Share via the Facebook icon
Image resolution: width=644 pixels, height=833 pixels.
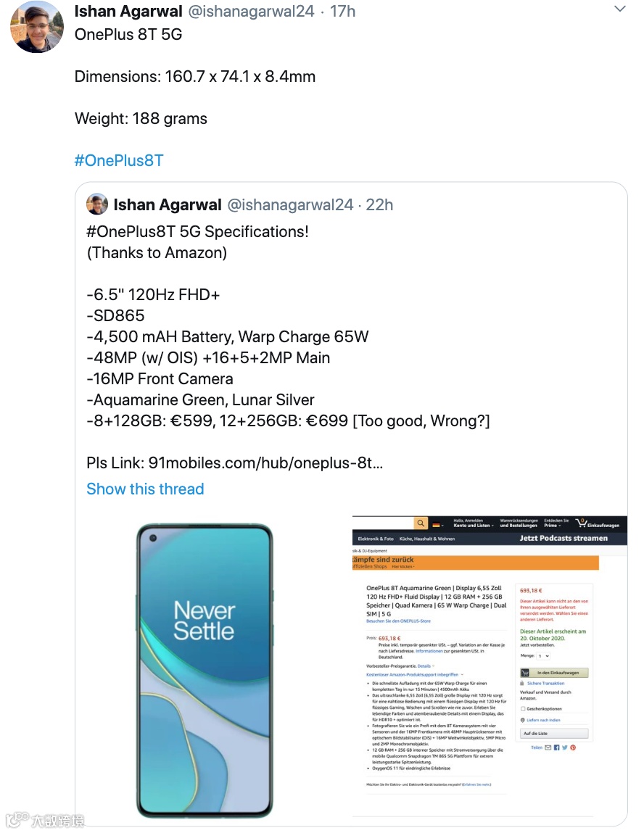click(556, 747)
